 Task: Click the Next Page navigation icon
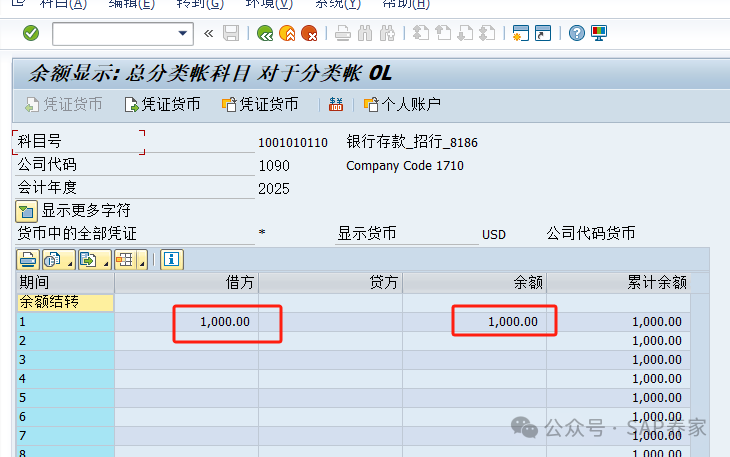pos(465,34)
